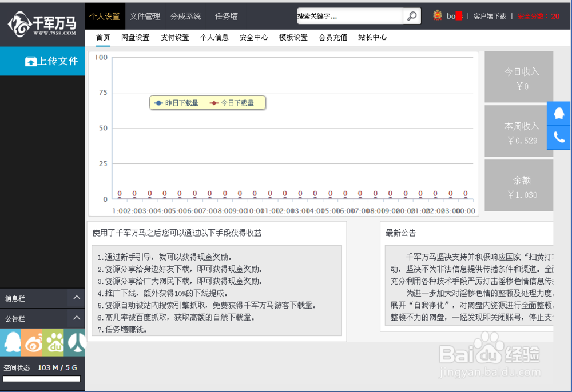The width and height of the screenshot is (572, 392).
Task: Click the 安全分数: 20 link
Action: tap(538, 16)
